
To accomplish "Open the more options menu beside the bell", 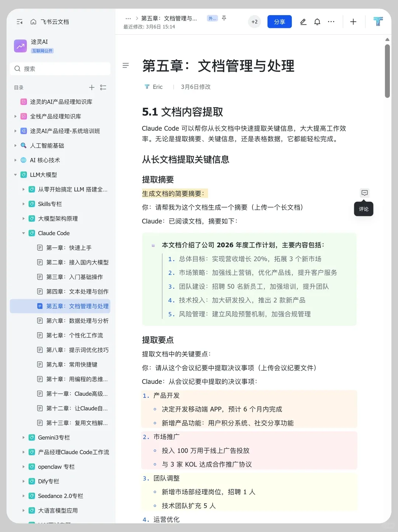I will [x=331, y=22].
